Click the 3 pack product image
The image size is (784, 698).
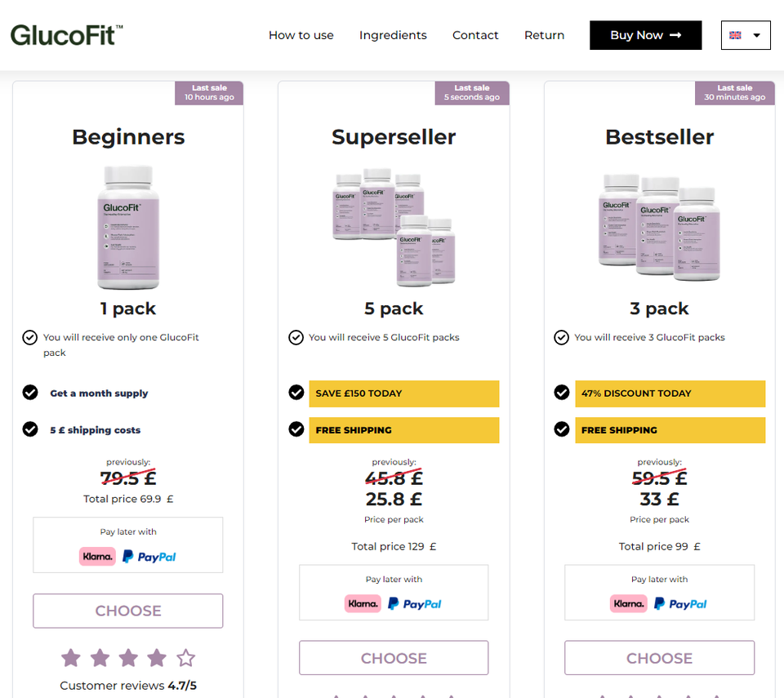click(x=660, y=226)
